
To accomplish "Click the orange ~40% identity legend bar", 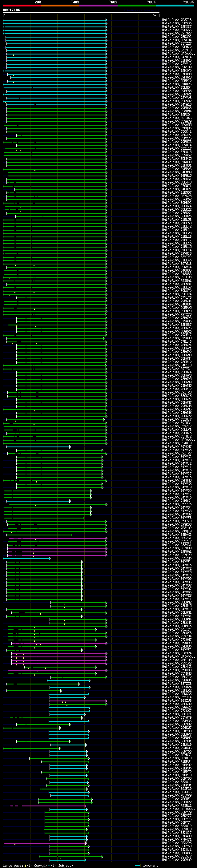I will pos(60,6).
